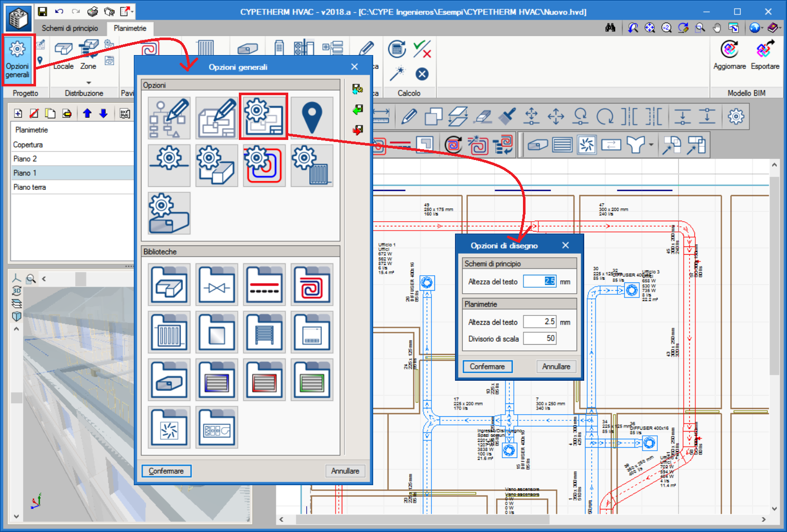The image size is (787, 532).
Task: Move selected floor plan down with blue arrow
Action: (x=103, y=113)
